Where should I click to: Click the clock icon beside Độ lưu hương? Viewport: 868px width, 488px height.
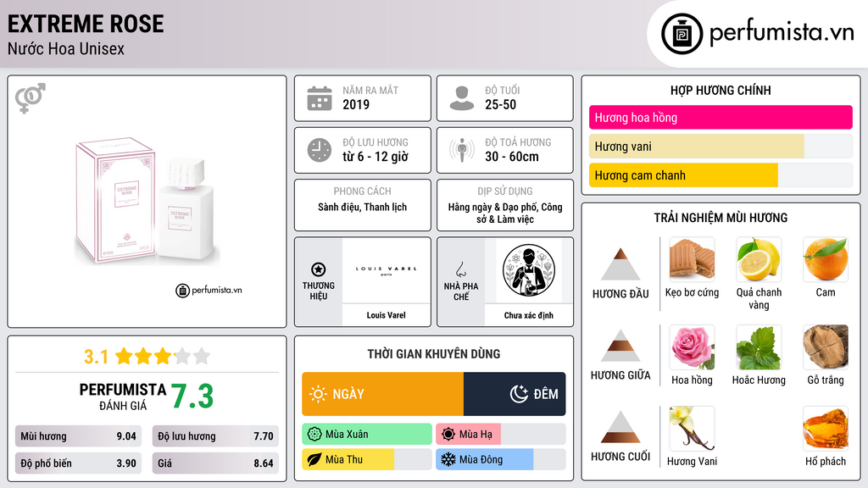[x=320, y=150]
